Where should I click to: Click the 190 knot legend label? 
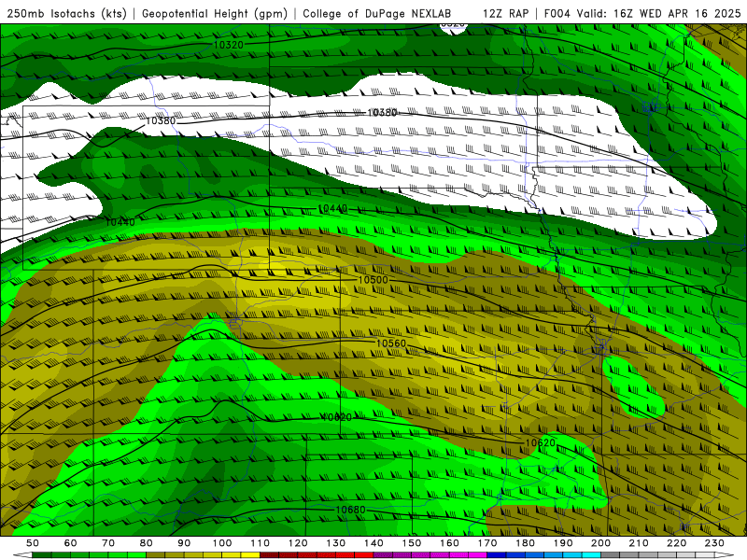pyautogui.click(x=563, y=543)
